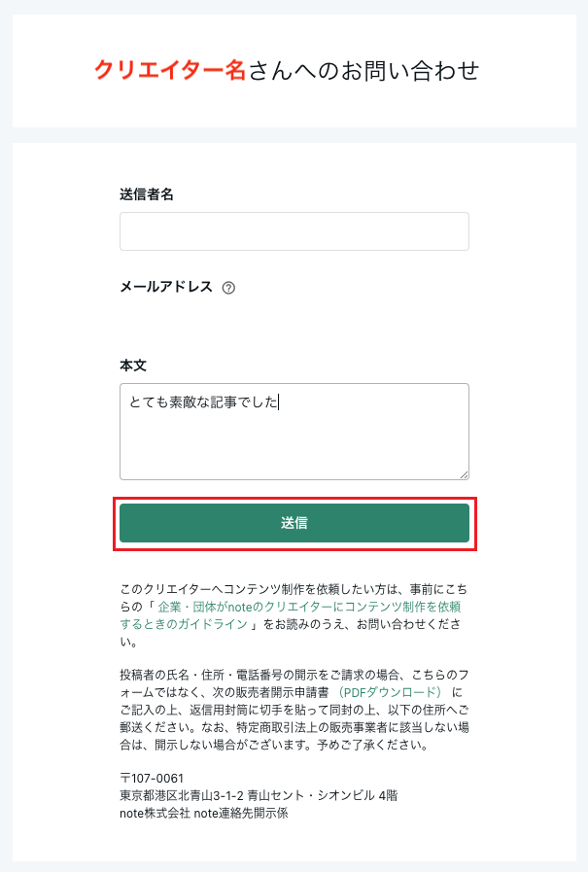Image resolution: width=588 pixels, height=872 pixels.
Task: Click the このクリエイターへコンテンツ制作 sentence start
Action: (194, 589)
